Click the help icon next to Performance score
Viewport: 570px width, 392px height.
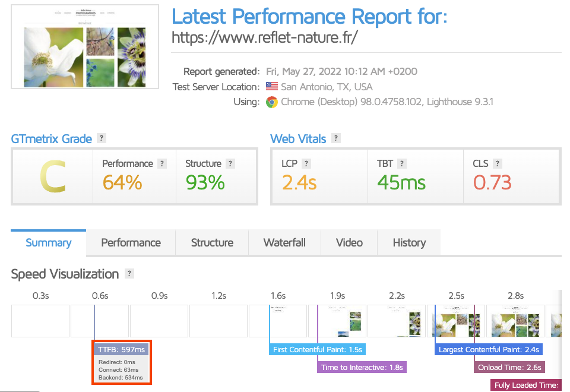pyautogui.click(x=162, y=164)
